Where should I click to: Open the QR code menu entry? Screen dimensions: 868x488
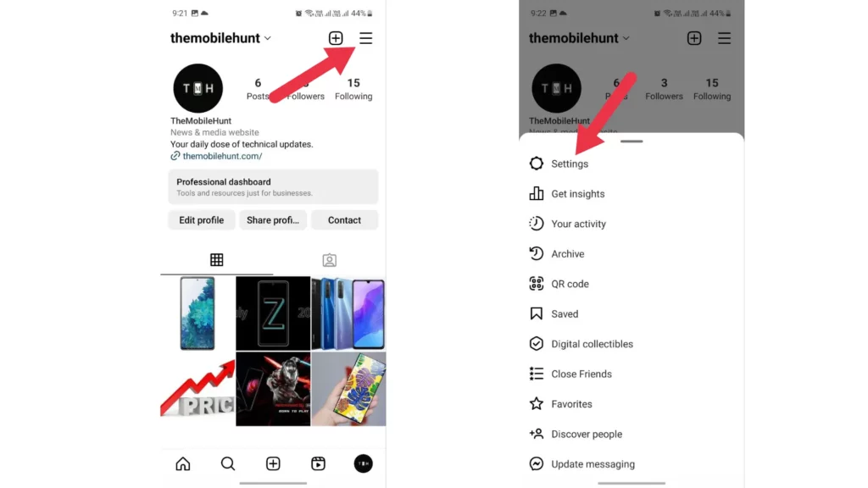click(631, 284)
